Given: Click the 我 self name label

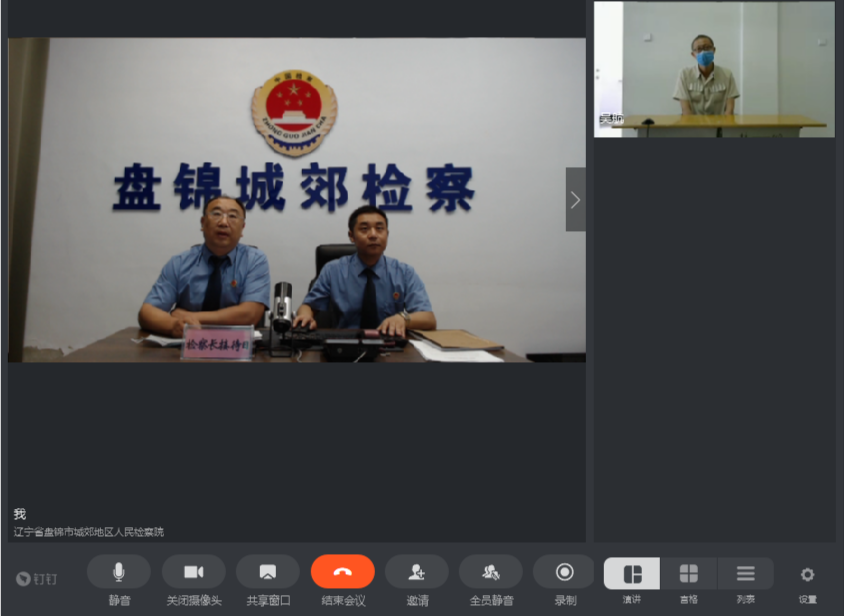Looking at the screenshot, I should pos(20,514).
